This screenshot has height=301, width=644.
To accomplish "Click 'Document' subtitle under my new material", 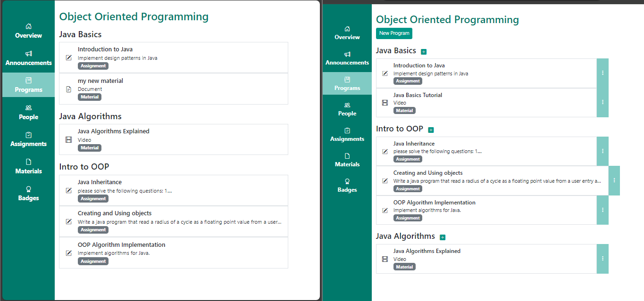I will (90, 89).
